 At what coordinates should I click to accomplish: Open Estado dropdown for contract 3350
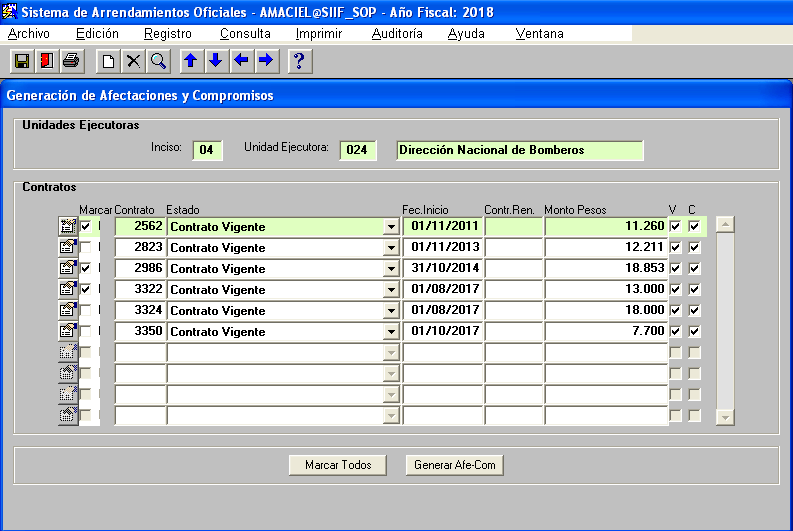(x=391, y=332)
